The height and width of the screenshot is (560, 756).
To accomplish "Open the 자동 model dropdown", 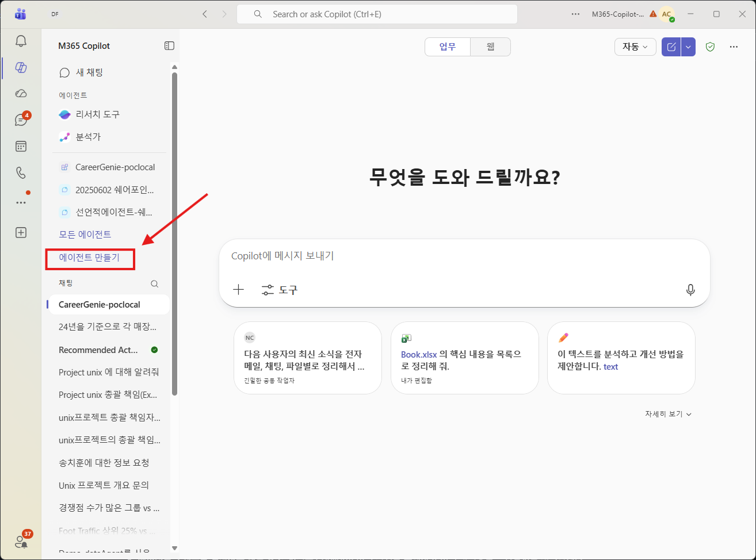I will [635, 47].
